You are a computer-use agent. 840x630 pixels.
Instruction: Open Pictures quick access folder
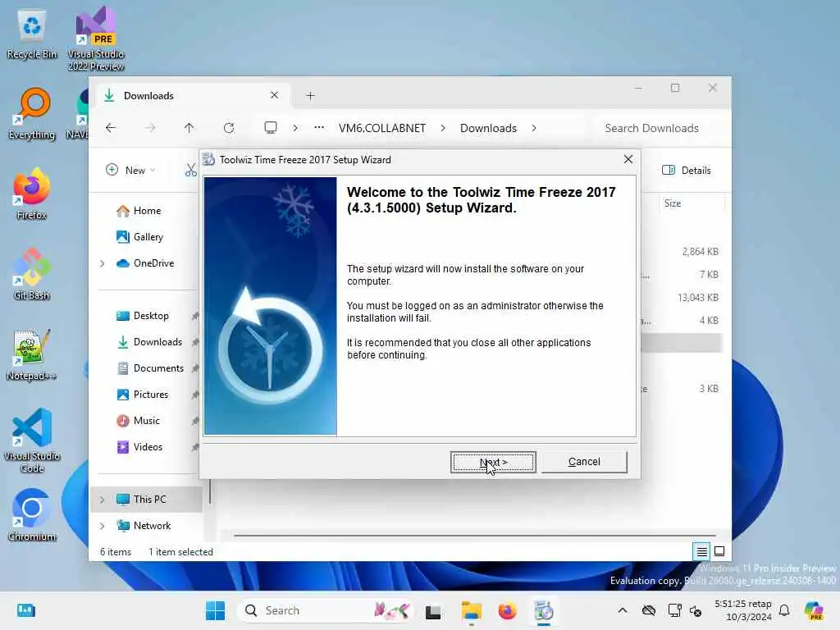point(151,395)
